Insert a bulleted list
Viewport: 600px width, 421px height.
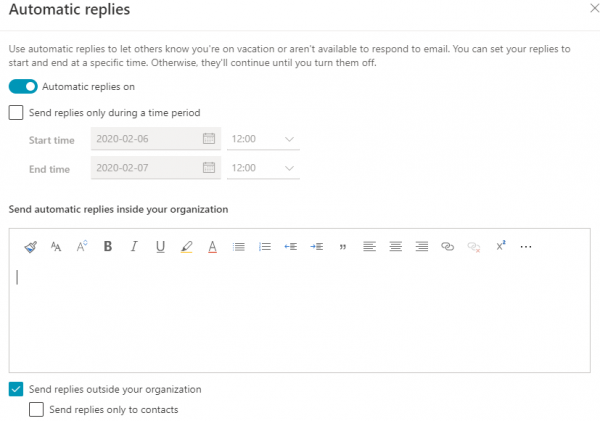click(239, 246)
